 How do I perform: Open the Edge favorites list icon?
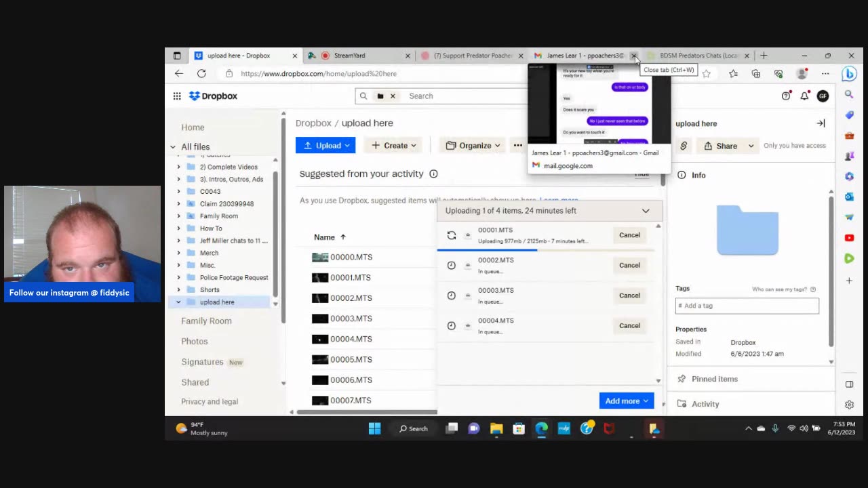(x=733, y=73)
